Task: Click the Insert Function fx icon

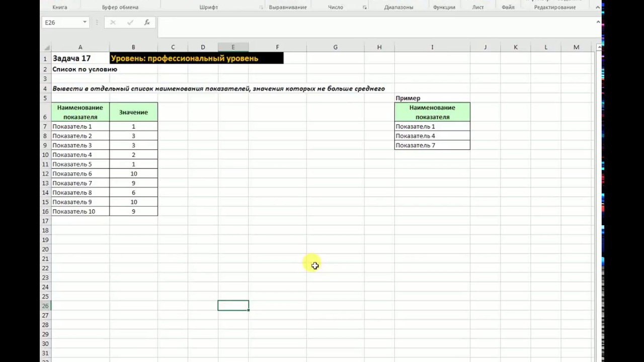Action: (147, 23)
